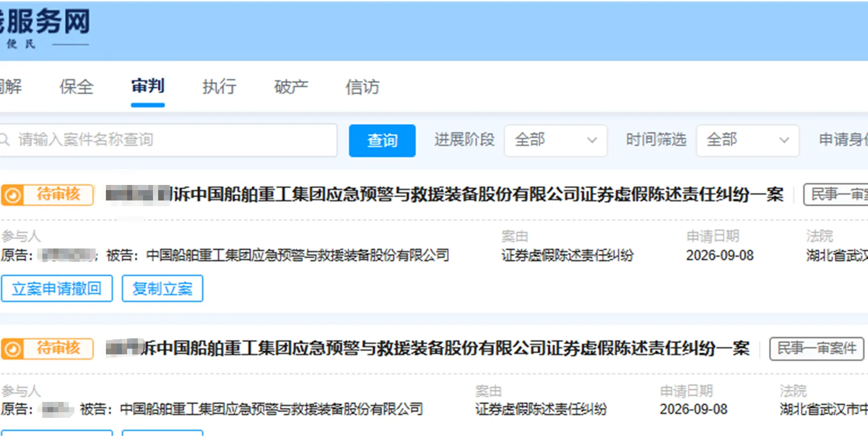Click 证券虚假陈述责任纠纷 in second case

pyautogui.click(x=541, y=409)
